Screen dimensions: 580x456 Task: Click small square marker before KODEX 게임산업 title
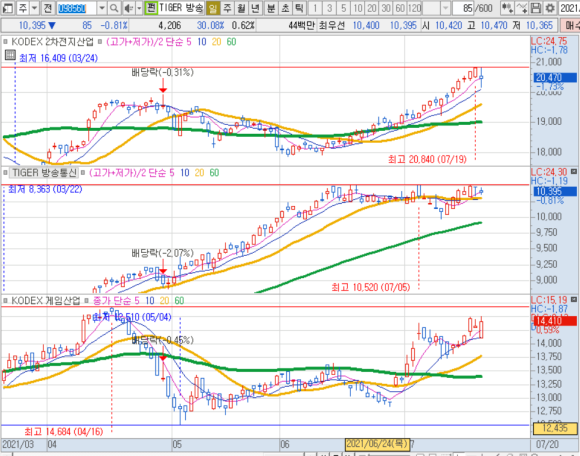coord(5,301)
